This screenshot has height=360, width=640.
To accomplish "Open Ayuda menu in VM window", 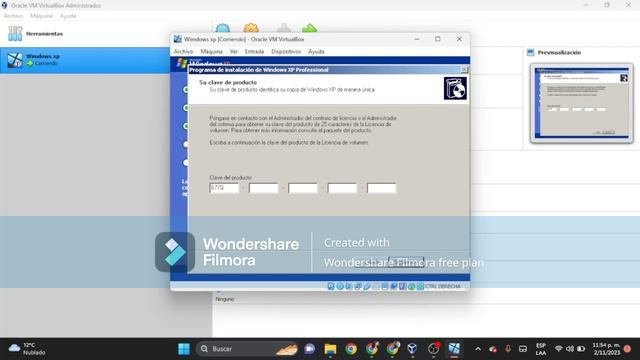I will click(x=316, y=52).
